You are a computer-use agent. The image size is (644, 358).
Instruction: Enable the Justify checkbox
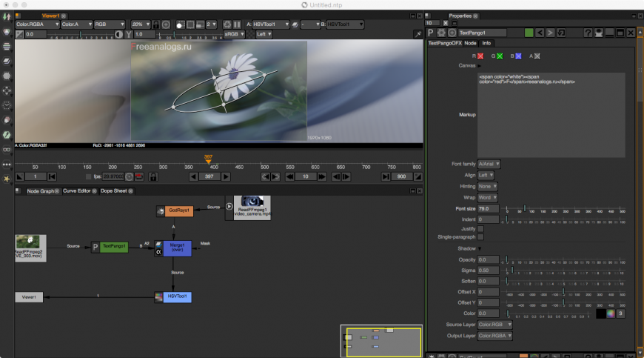(480, 229)
